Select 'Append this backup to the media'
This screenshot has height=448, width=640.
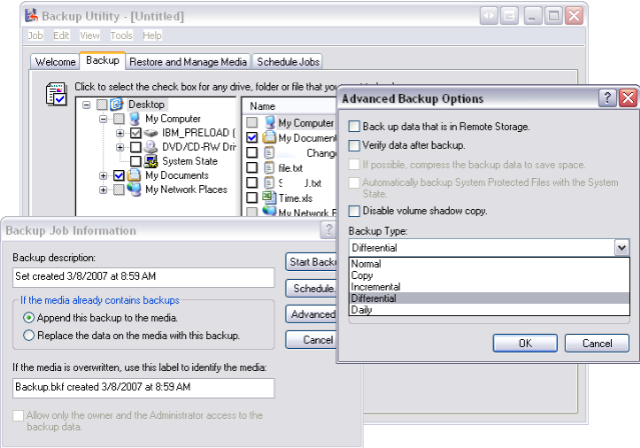pos(29,317)
